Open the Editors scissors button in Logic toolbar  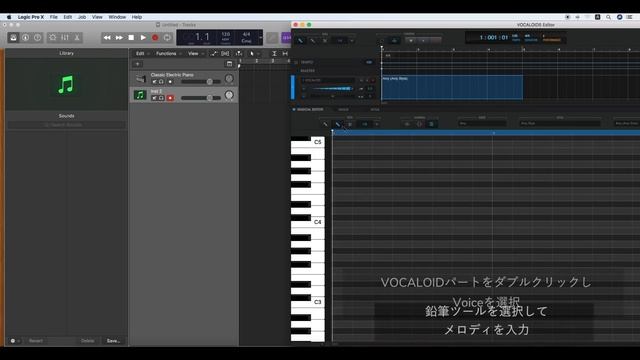pos(77,38)
